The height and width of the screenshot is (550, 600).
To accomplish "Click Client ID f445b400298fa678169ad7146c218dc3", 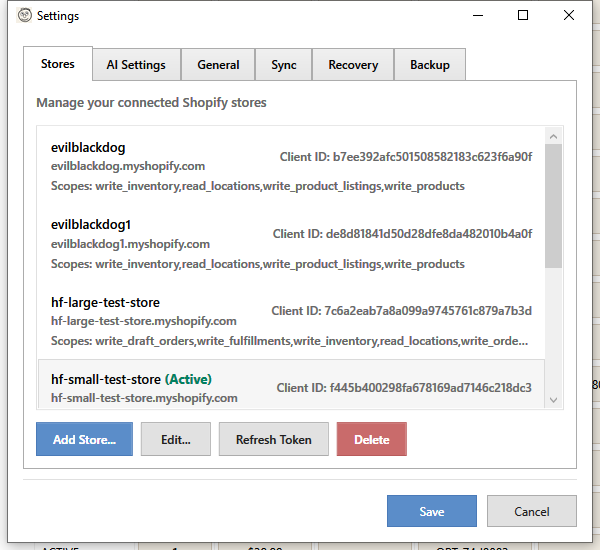I will pyautogui.click(x=404, y=388).
